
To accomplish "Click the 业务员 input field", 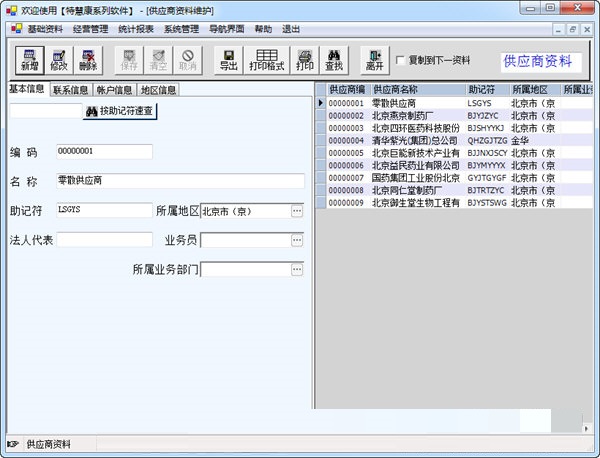I will 246,240.
